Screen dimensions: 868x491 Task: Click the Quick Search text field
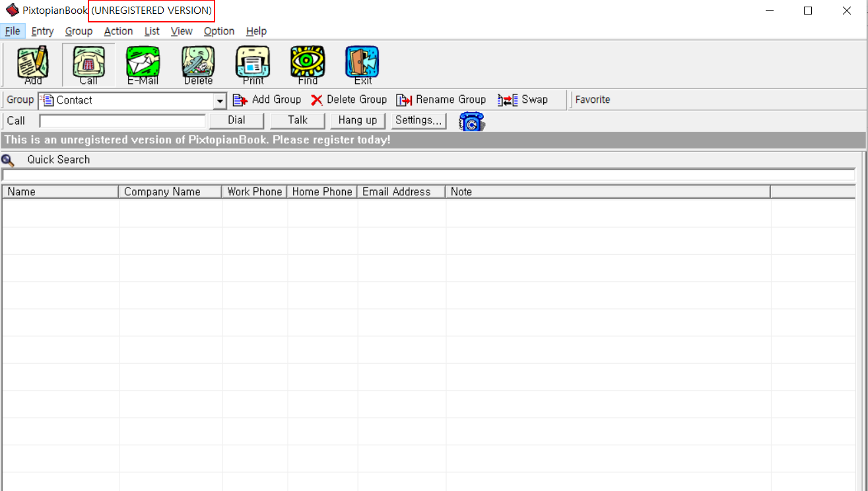429,175
